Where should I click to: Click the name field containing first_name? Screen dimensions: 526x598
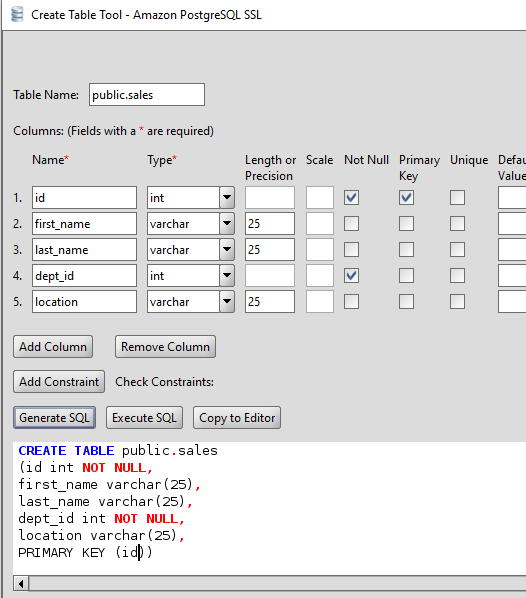click(x=84, y=223)
